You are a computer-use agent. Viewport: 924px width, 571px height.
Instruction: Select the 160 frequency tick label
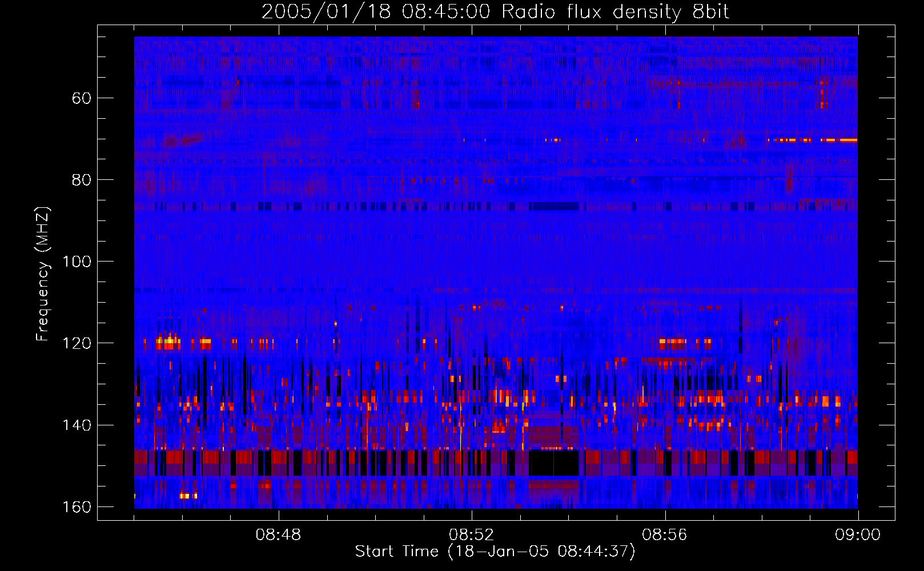77,507
